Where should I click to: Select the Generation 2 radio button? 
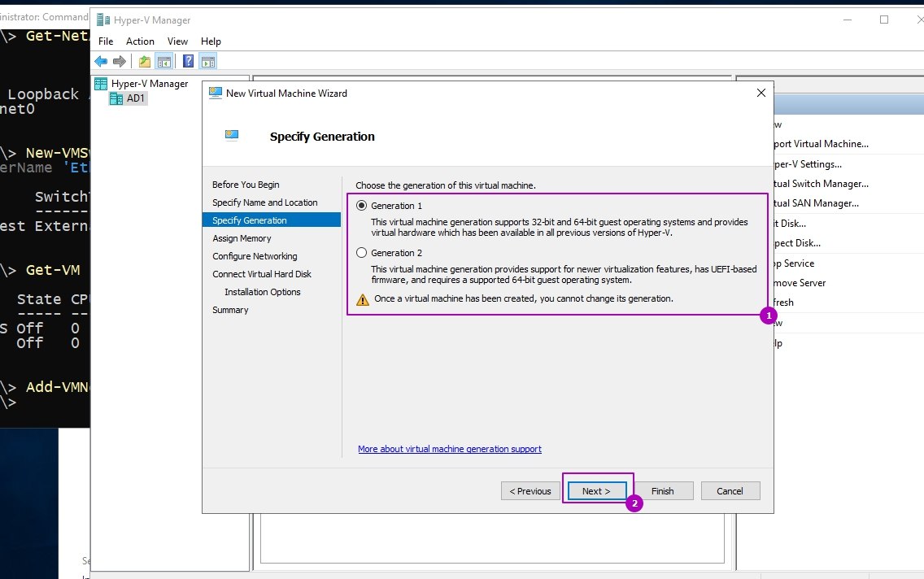pos(362,253)
